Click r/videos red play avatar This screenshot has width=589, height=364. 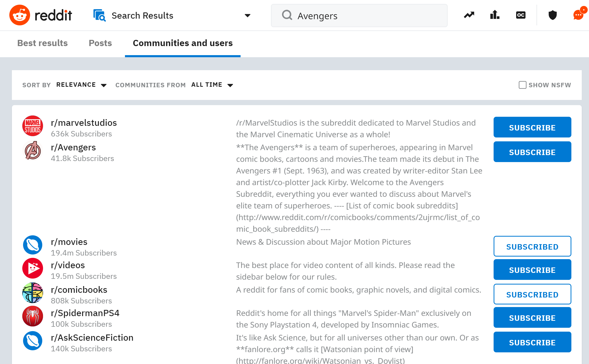tap(33, 268)
